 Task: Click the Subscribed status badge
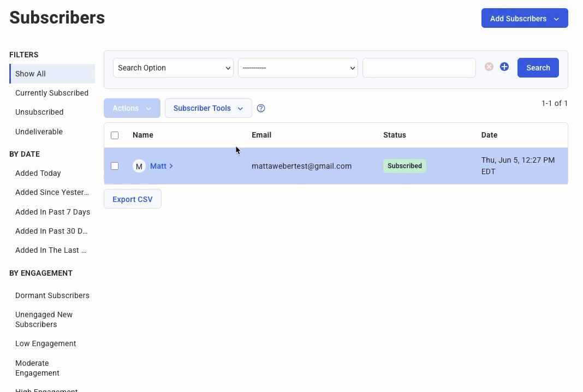click(x=404, y=166)
